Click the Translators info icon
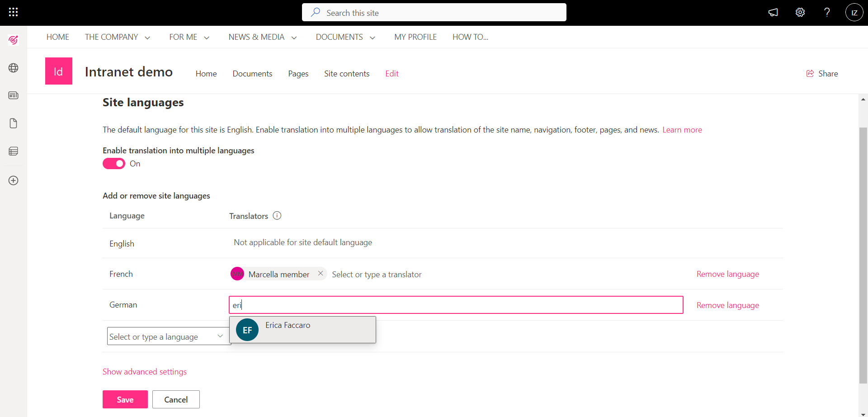The height and width of the screenshot is (417, 868). coord(277,216)
